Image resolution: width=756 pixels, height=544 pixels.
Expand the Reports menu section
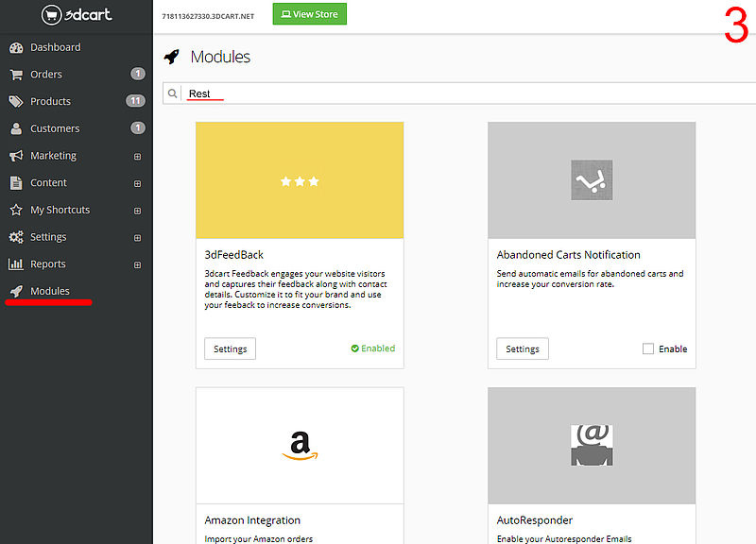click(137, 264)
